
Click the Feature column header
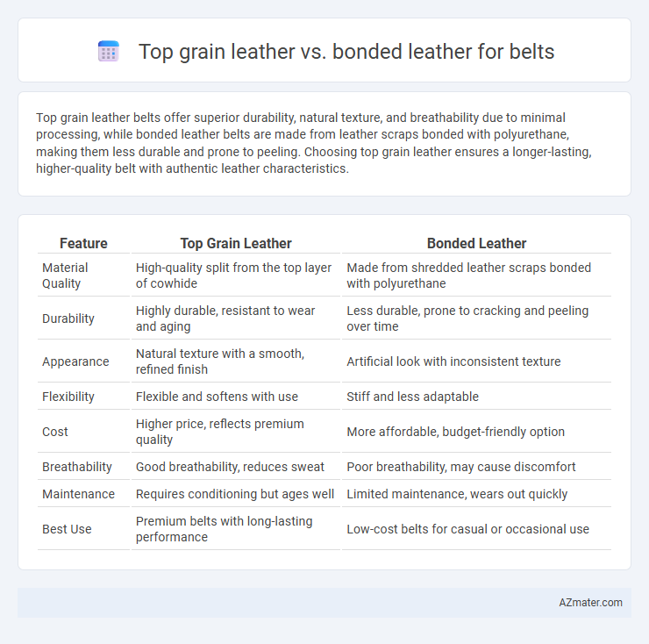click(x=83, y=243)
